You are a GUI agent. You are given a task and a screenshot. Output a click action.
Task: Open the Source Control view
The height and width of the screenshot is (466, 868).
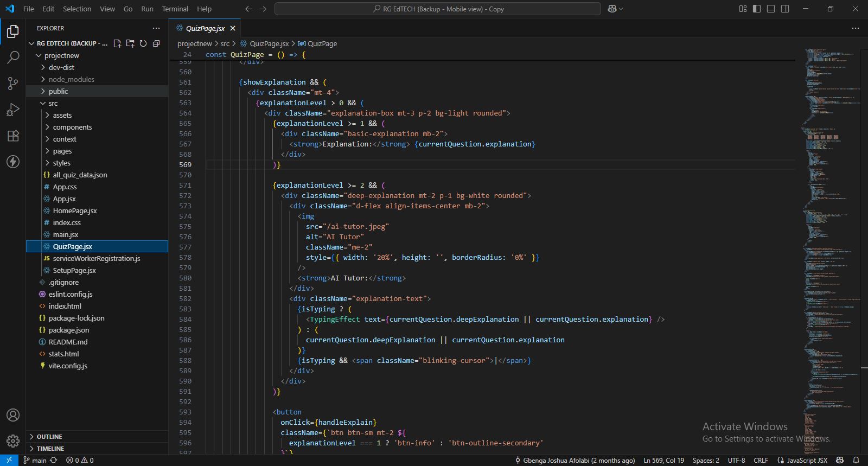click(13, 84)
